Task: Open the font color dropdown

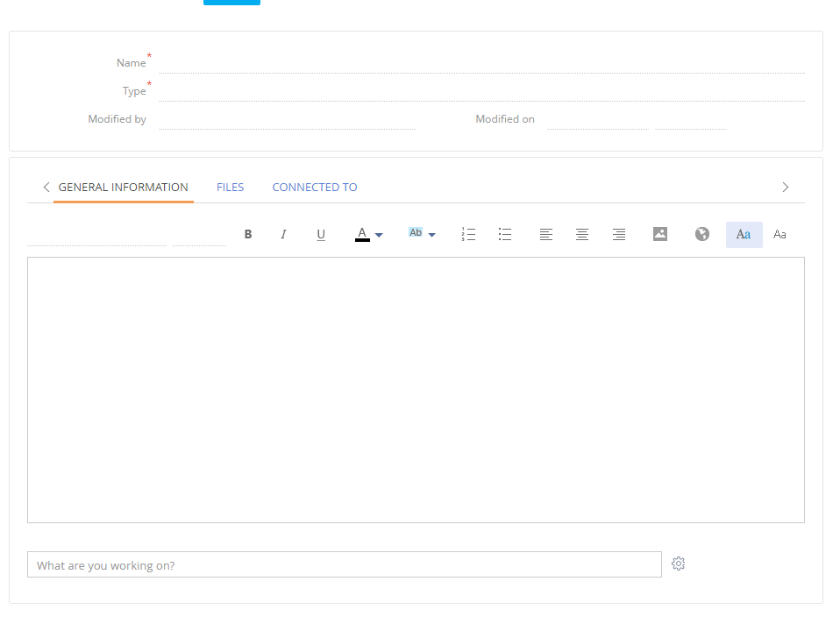Action: (369, 235)
